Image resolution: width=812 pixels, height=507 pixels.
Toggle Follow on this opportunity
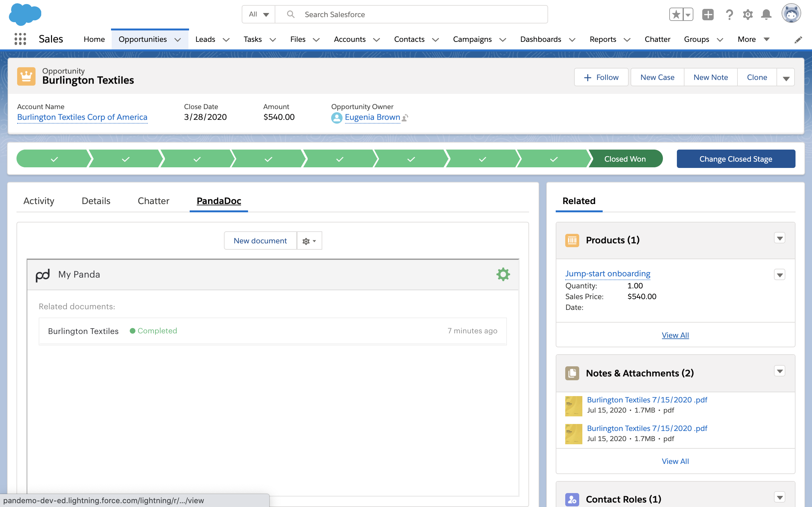pyautogui.click(x=601, y=77)
